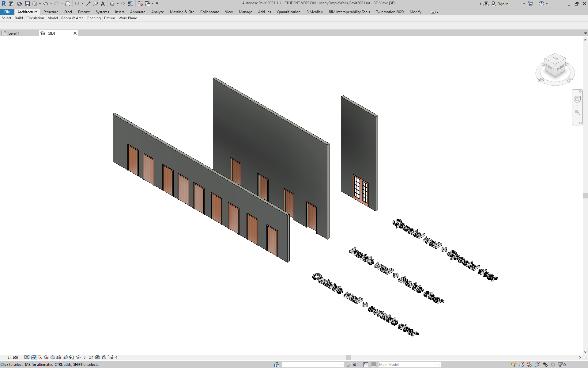Select the Text tool
588x368 pixels.
tap(103, 3)
